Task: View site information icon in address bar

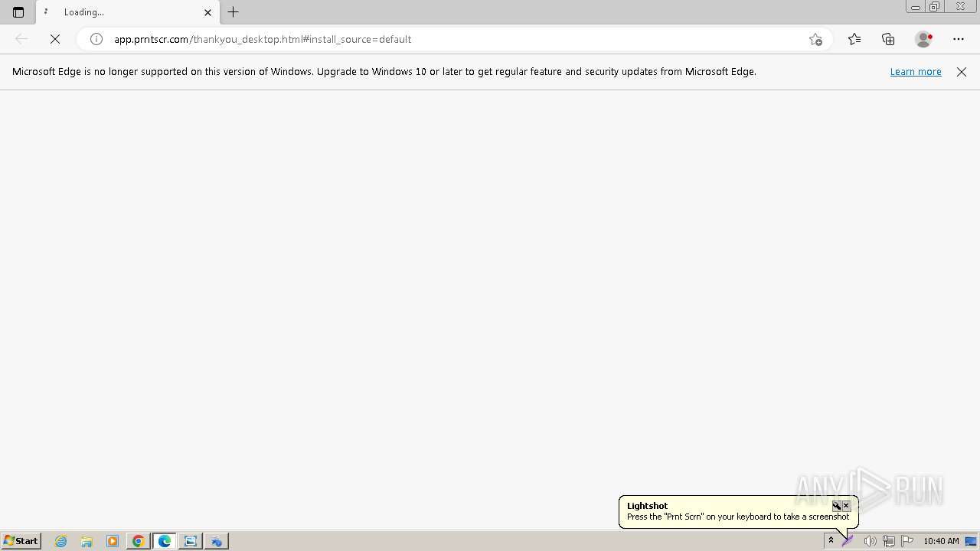Action: click(x=96, y=39)
